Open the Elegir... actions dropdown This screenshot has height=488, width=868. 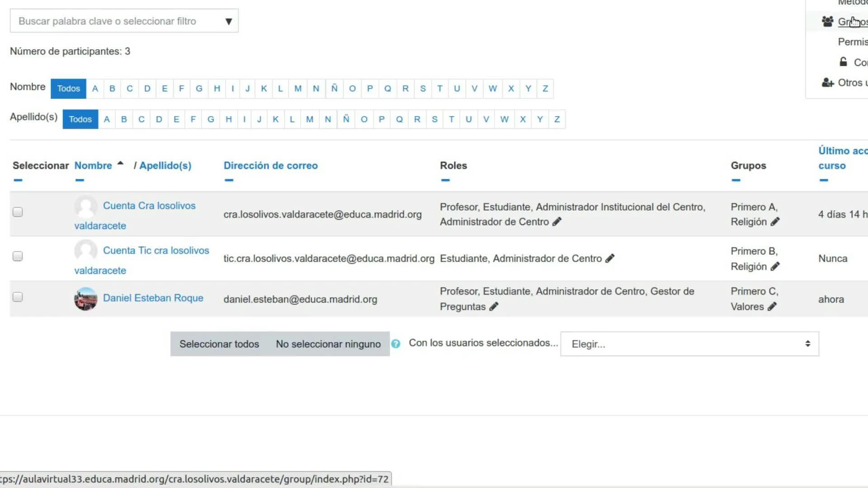click(689, 344)
